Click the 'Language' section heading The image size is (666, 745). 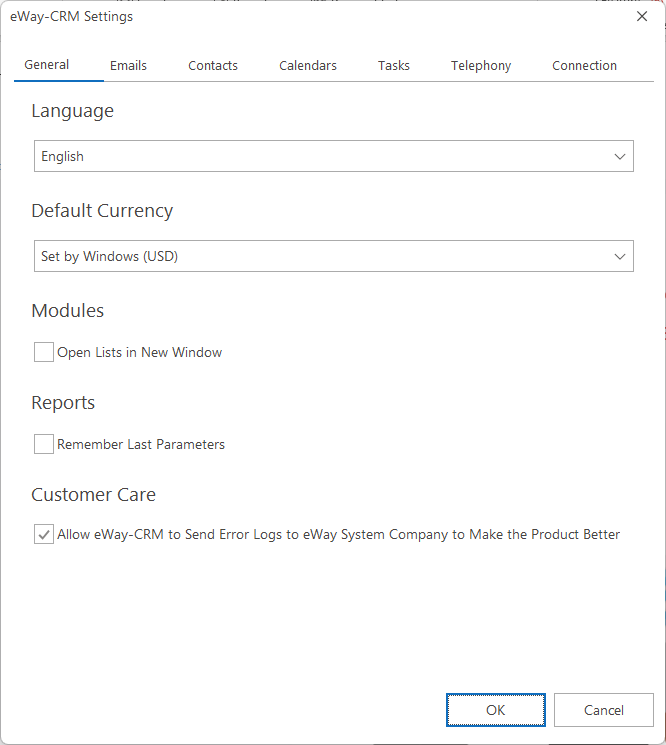tap(72, 111)
